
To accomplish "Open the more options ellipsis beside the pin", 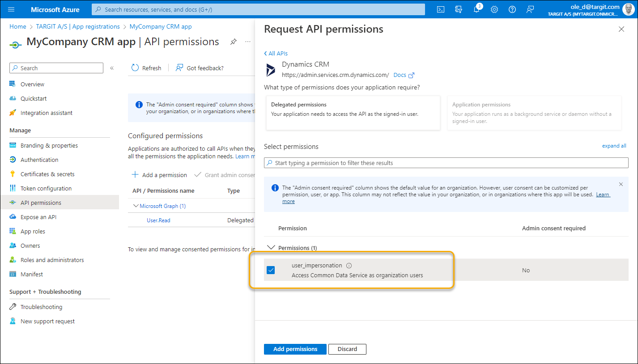I will [247, 42].
